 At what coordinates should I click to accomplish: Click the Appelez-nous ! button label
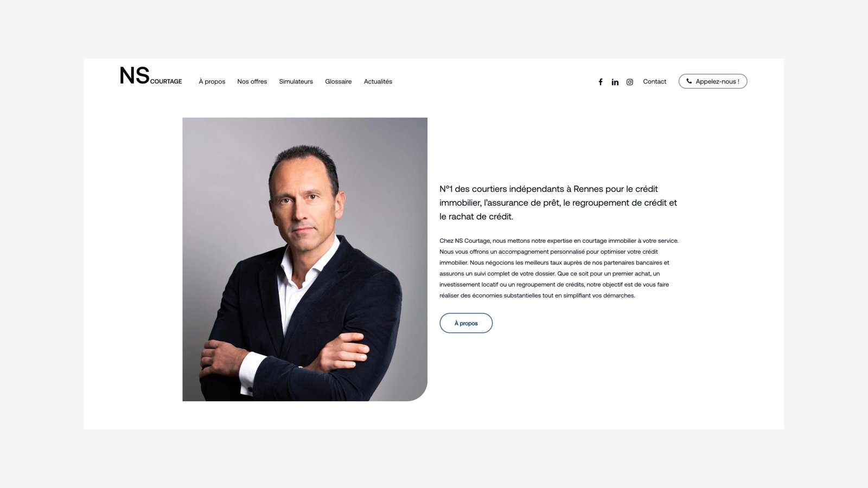point(717,81)
